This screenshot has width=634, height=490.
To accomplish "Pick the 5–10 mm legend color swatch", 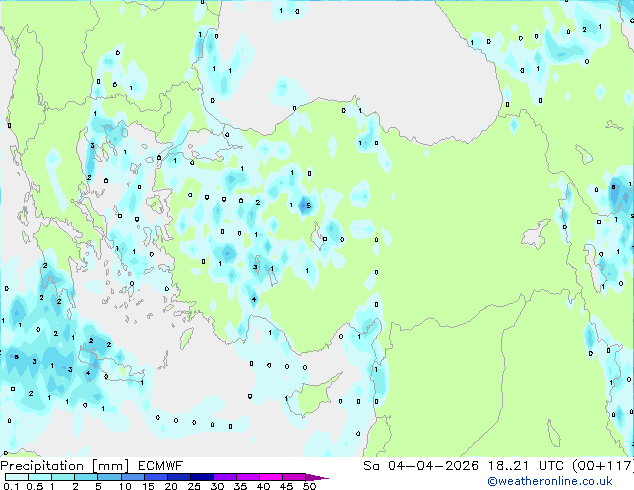I will pos(109,477).
